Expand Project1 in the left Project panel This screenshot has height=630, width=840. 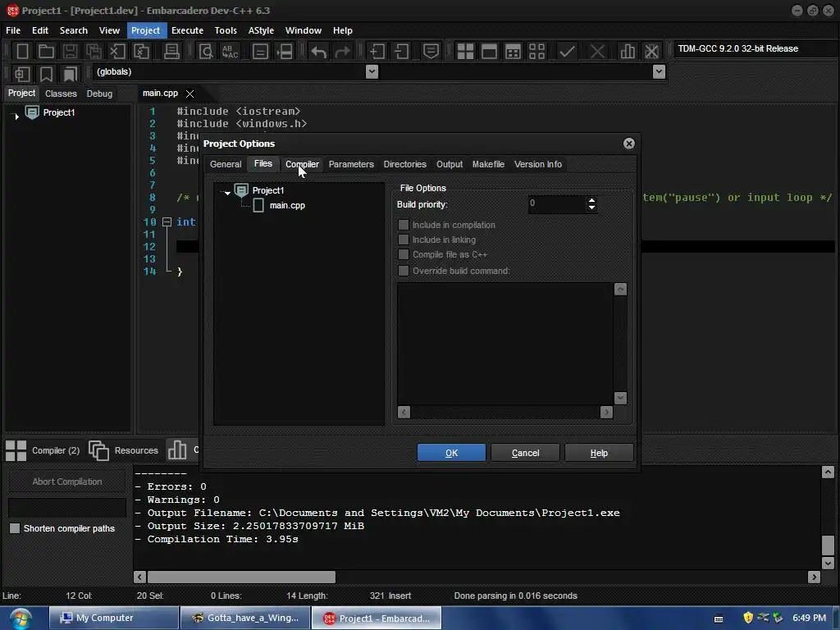coord(16,116)
